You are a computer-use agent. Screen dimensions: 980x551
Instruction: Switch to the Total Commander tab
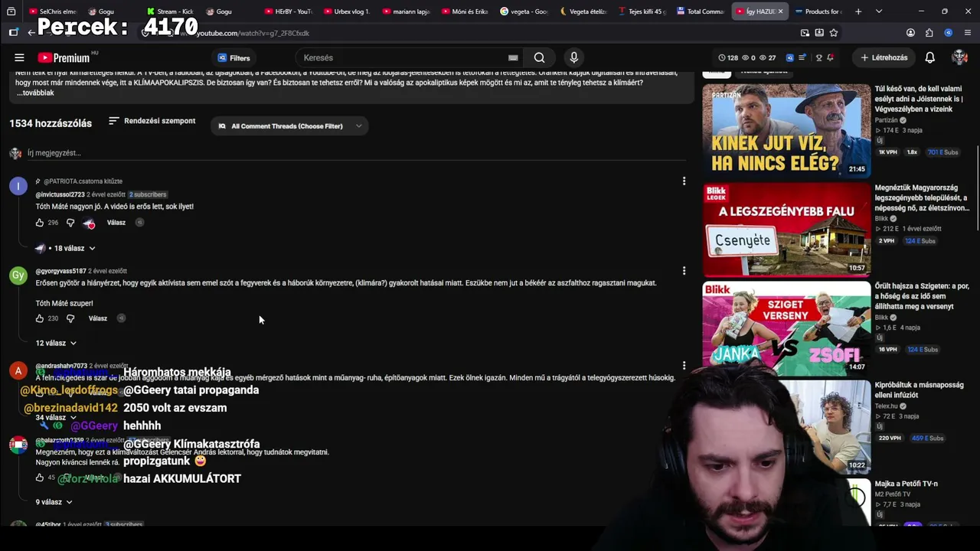(700, 11)
